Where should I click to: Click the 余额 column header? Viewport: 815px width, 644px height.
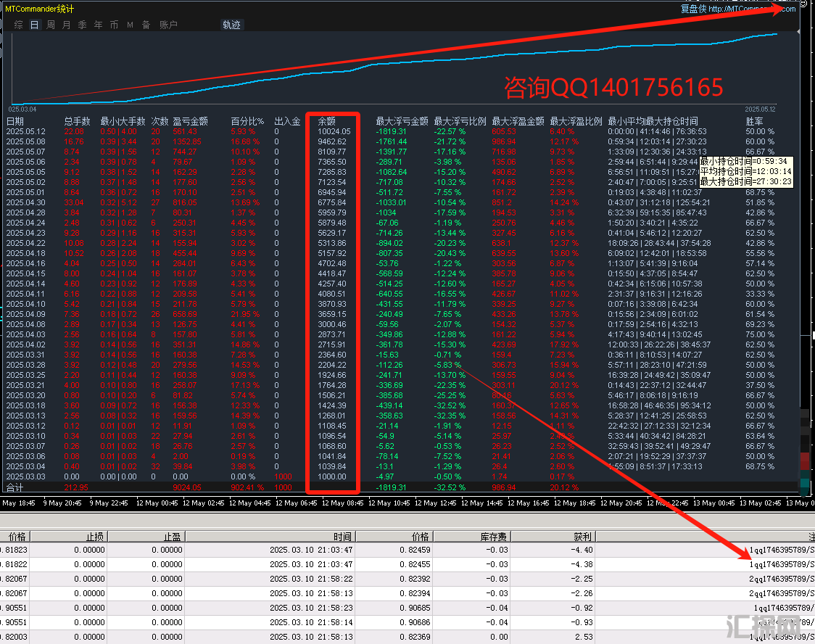click(x=327, y=121)
